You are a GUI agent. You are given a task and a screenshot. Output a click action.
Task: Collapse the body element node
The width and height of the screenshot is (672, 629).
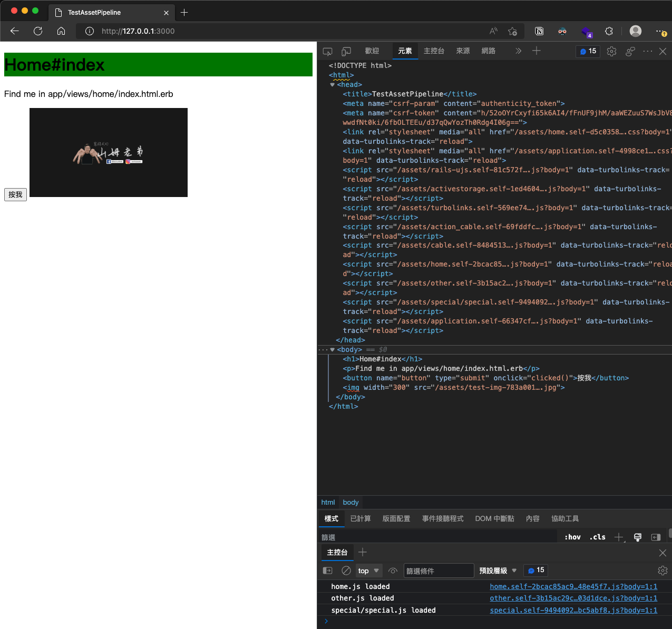pyautogui.click(x=332, y=350)
